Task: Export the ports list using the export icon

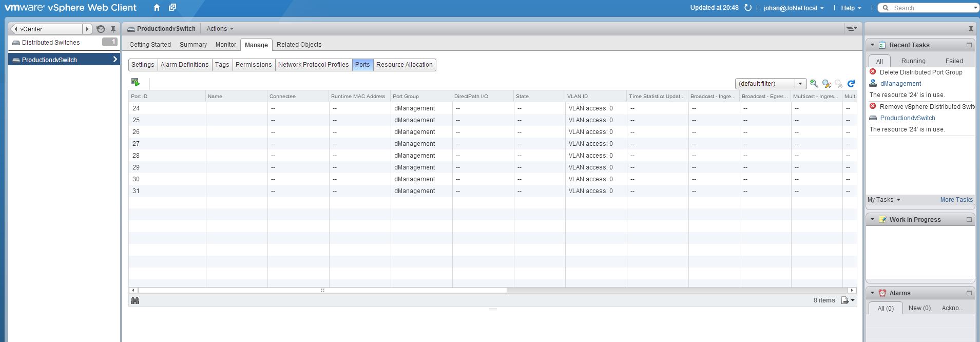Action: (x=848, y=300)
